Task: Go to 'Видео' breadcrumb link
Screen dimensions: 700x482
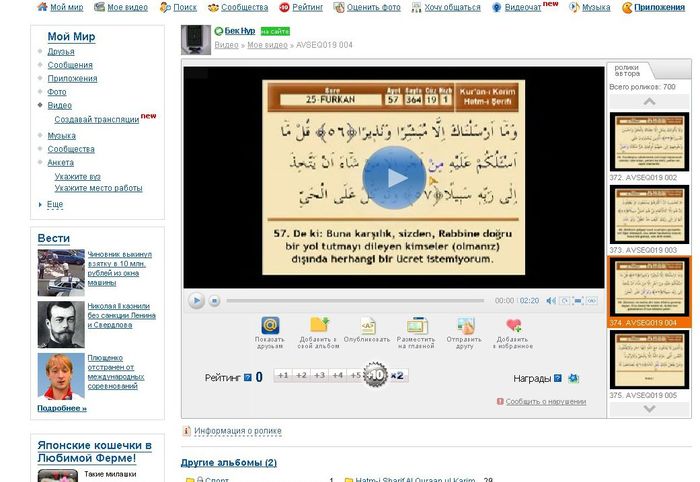Action: 226,45
